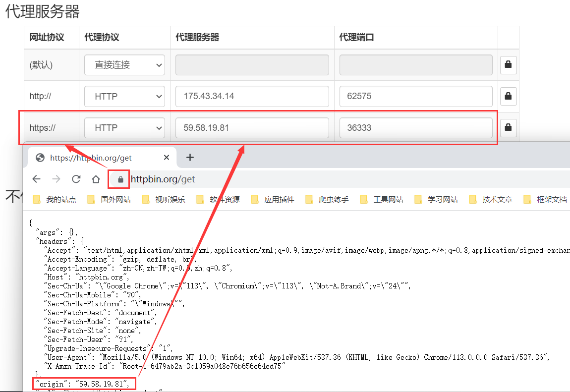
Task: Open the 我的站点 bookmark folder
Action: tap(55, 200)
